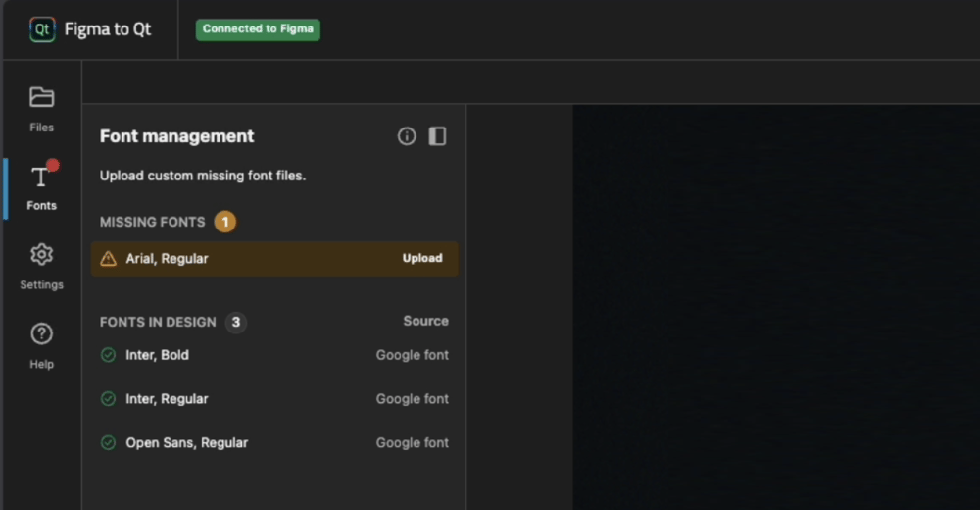Click the warning icon beside Arial
The image size is (980, 510).
[109, 259]
